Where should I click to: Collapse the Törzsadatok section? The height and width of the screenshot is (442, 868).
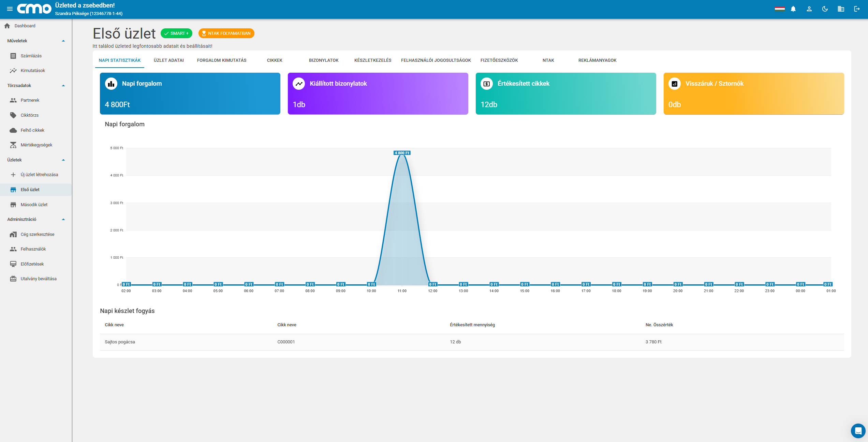pos(63,86)
